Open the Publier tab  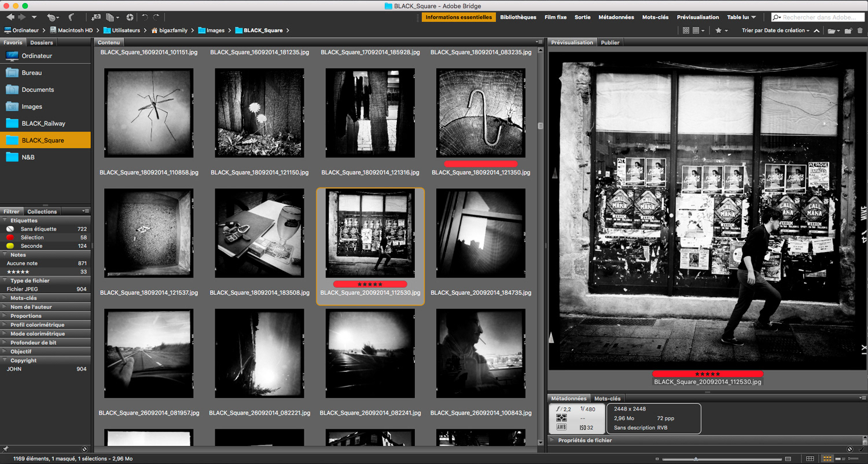[x=610, y=42]
